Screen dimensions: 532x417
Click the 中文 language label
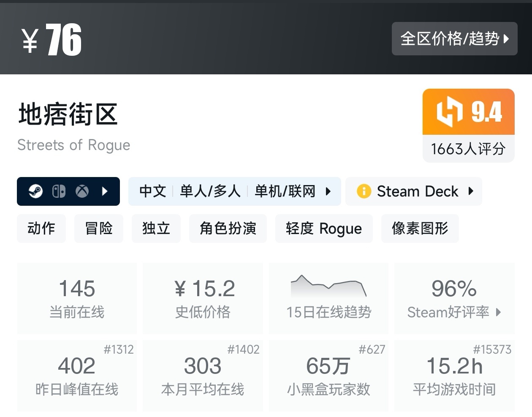click(152, 191)
